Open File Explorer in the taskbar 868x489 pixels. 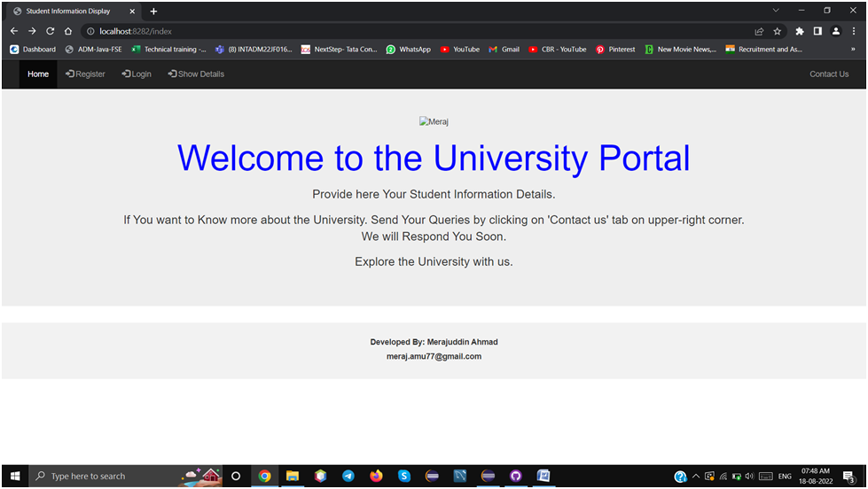[x=293, y=476]
